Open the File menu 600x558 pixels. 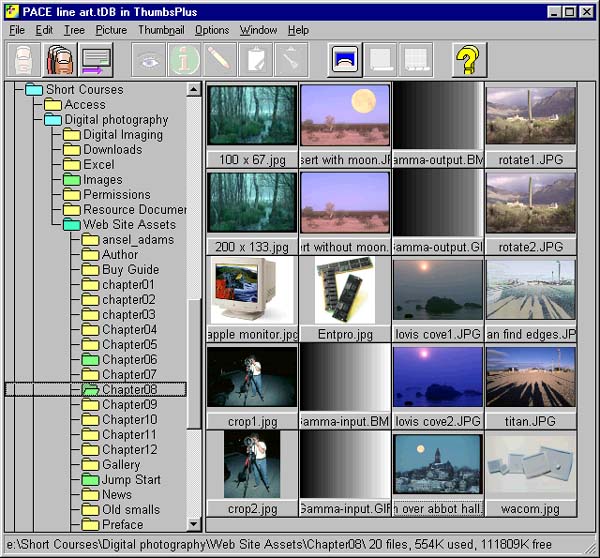coord(17,30)
